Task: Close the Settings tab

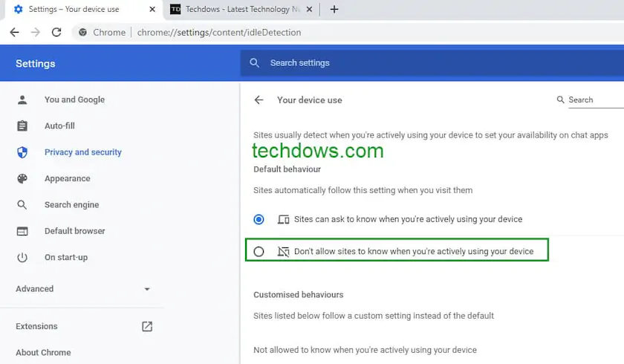Action: tap(152, 9)
